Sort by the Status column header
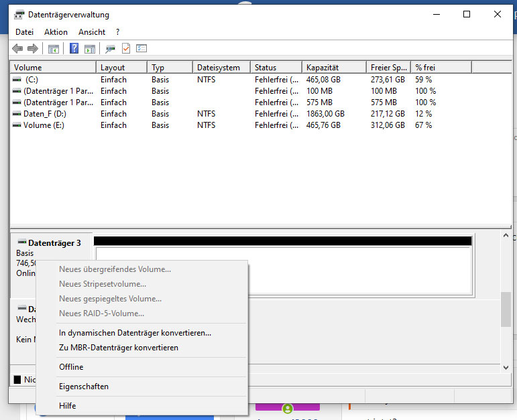517x420 pixels. [x=276, y=68]
